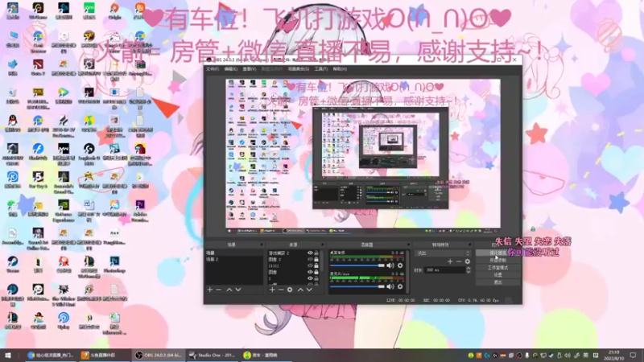
Task: Select scene 场景 2 in scenes list
Action: point(234,259)
